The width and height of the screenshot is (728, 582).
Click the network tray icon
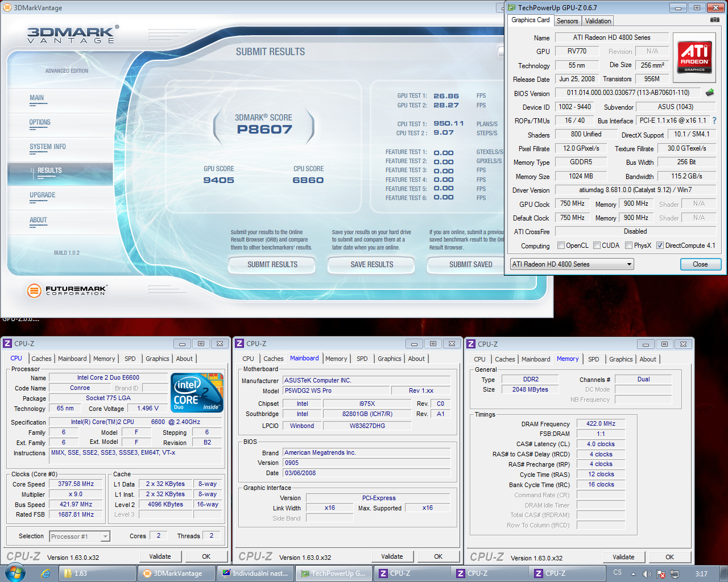coord(675,573)
